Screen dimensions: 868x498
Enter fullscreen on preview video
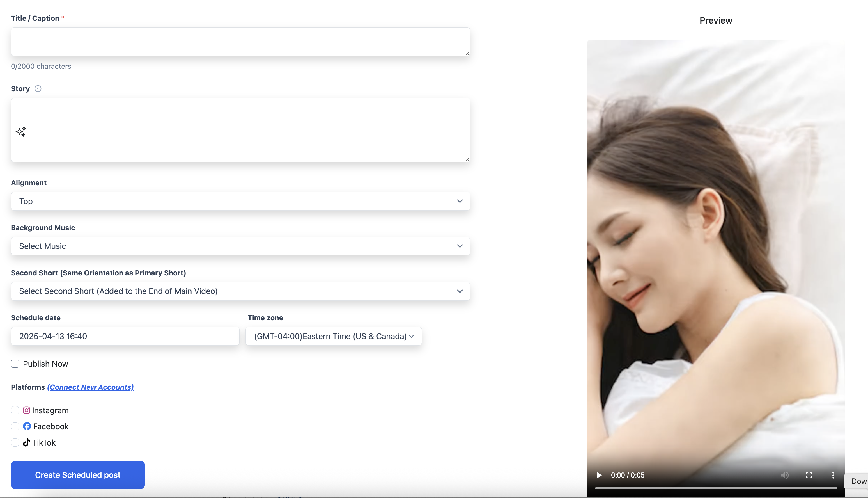[x=809, y=475]
